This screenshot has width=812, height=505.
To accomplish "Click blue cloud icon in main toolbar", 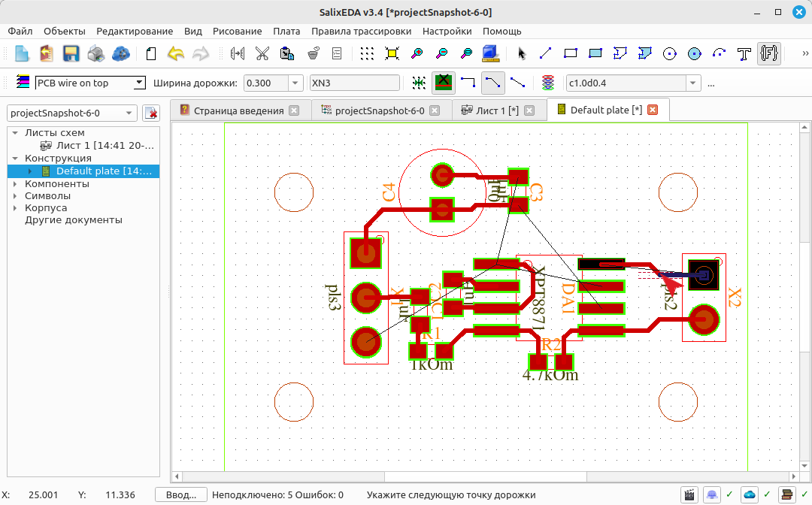I will coord(120,53).
